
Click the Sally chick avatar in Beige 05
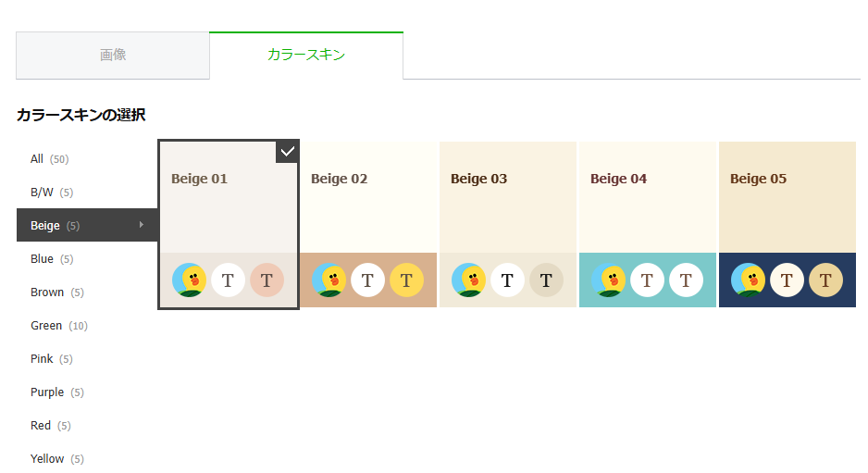[x=749, y=280]
